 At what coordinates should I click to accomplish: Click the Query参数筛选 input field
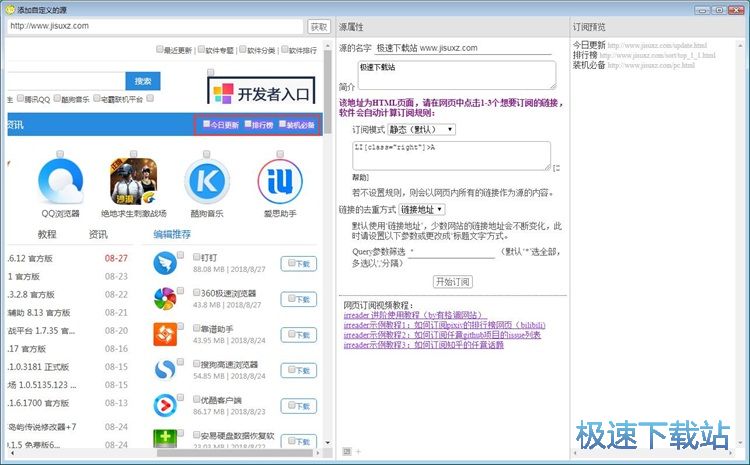451,252
